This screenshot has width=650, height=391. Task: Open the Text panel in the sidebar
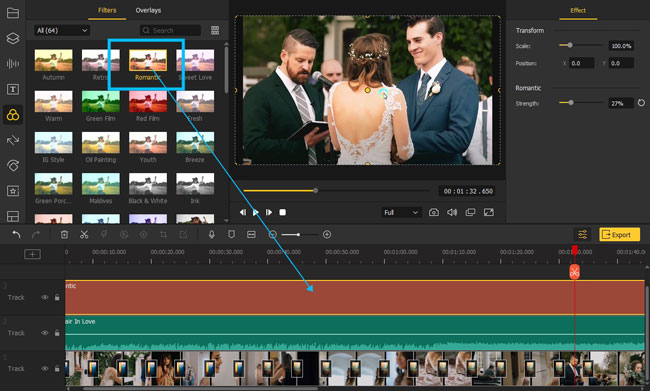(x=13, y=89)
